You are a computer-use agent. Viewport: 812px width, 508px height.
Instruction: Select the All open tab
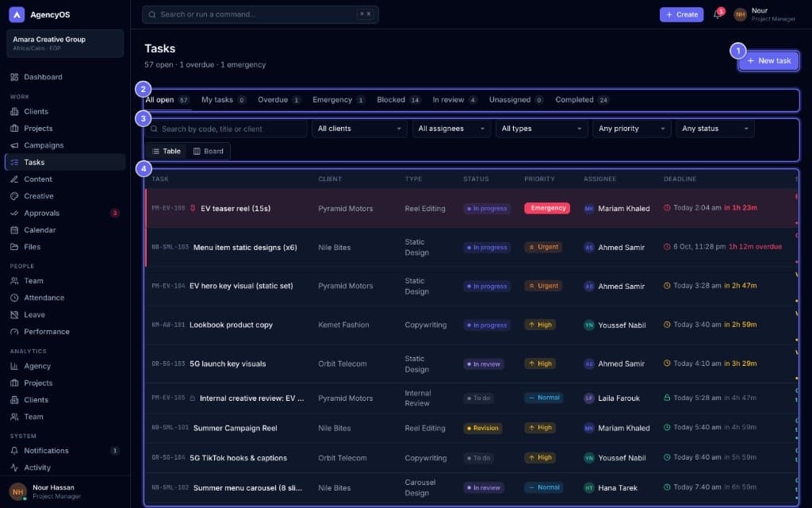point(168,99)
